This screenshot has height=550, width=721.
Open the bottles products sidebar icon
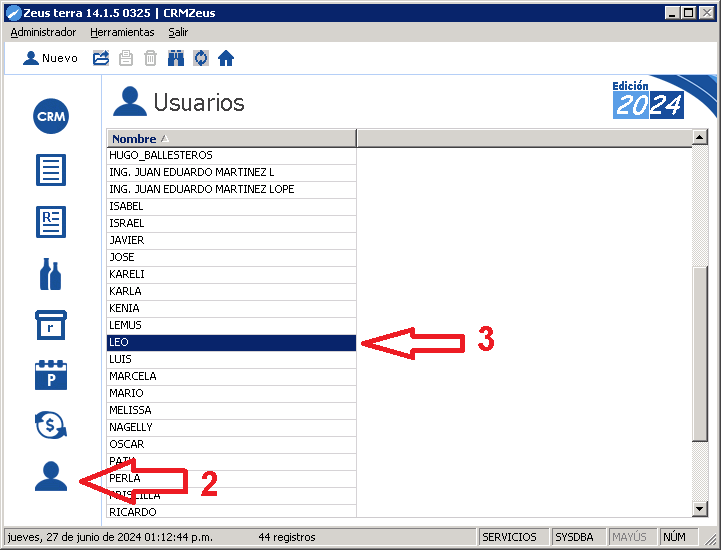pyautogui.click(x=51, y=274)
